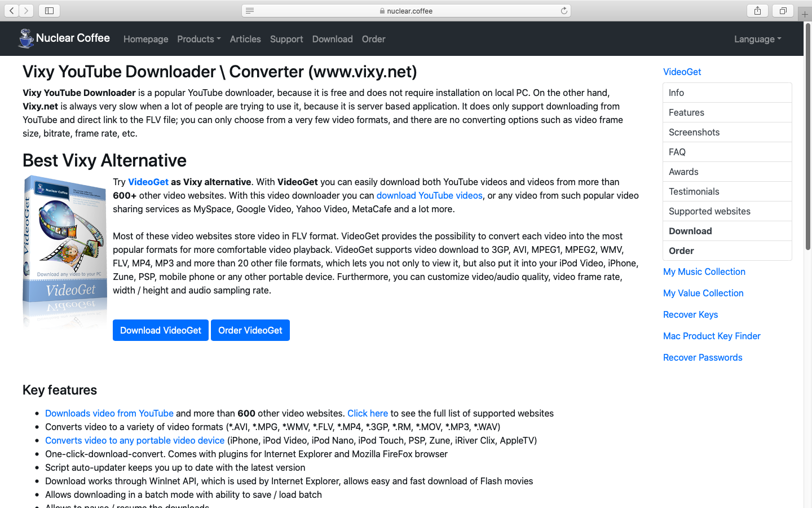Open My Value Collection link
This screenshot has height=508, width=812.
(703, 293)
